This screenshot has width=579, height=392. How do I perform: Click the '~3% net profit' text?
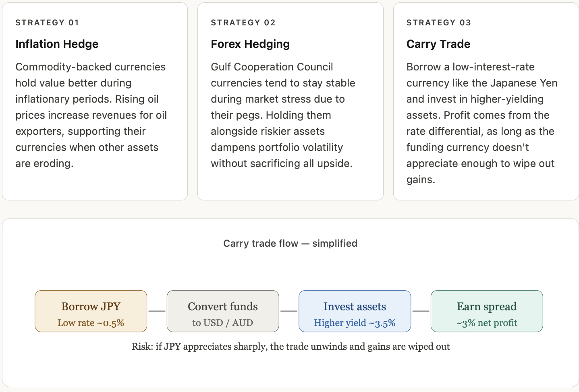[487, 323]
